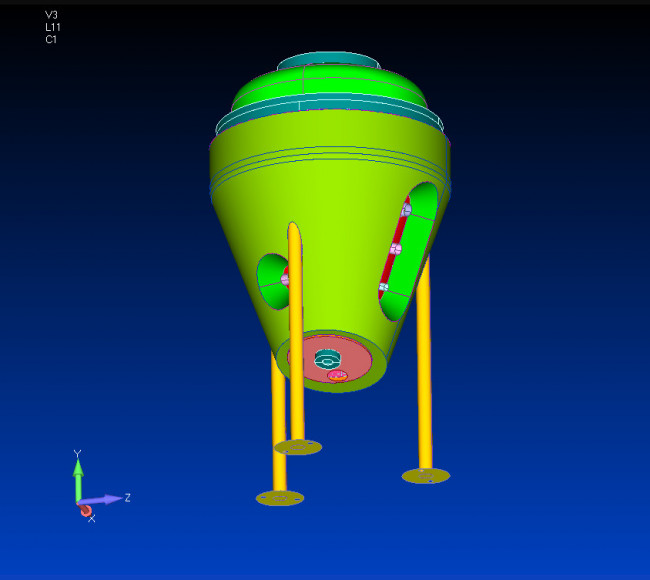Click the right leg's base foot plate

[426, 476]
